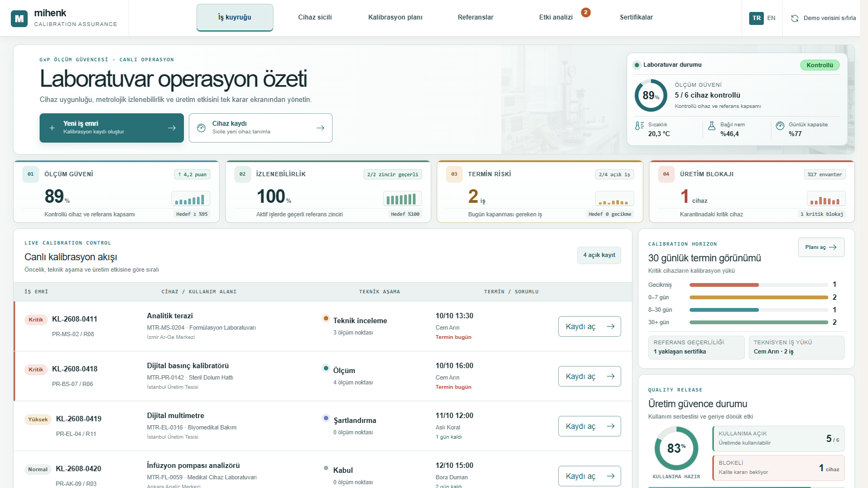Click the Kullanıma açık 5/6 card
This screenshot has height=488, width=868.
778,438
